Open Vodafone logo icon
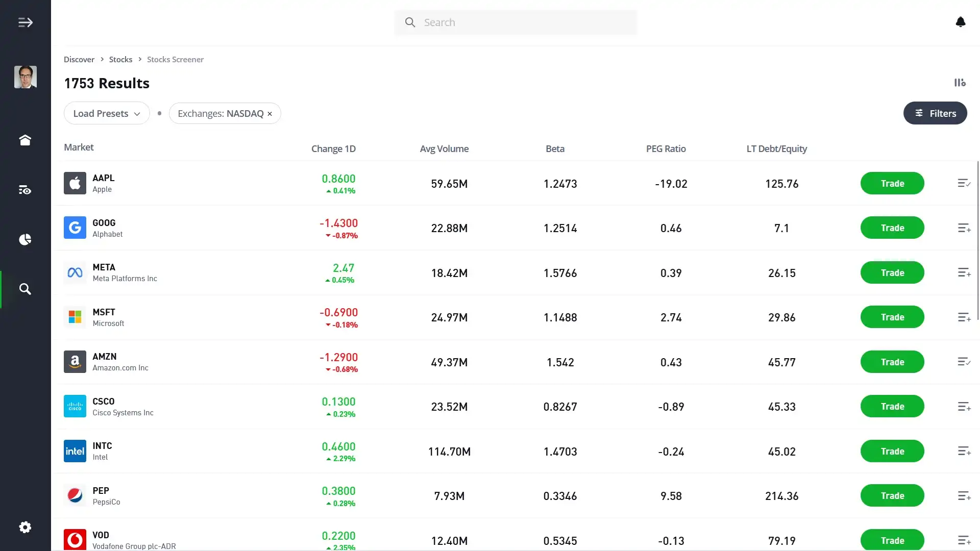 coord(75,540)
